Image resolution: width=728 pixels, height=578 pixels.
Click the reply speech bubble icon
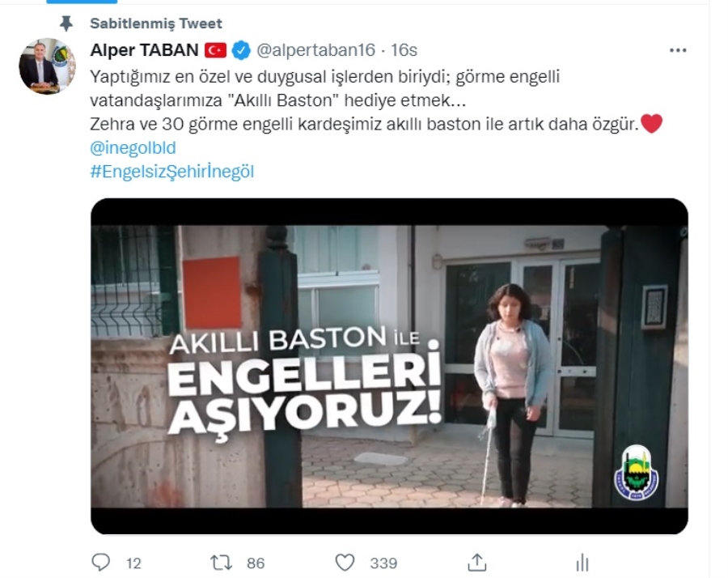click(100, 562)
